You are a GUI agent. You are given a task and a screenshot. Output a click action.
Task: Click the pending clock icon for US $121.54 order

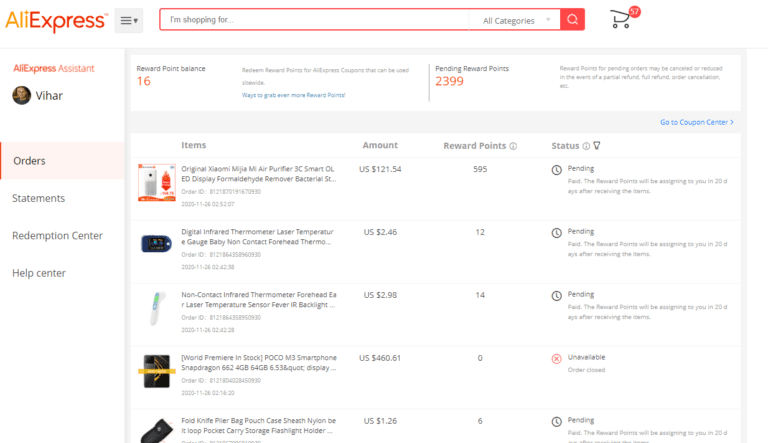(x=556, y=170)
